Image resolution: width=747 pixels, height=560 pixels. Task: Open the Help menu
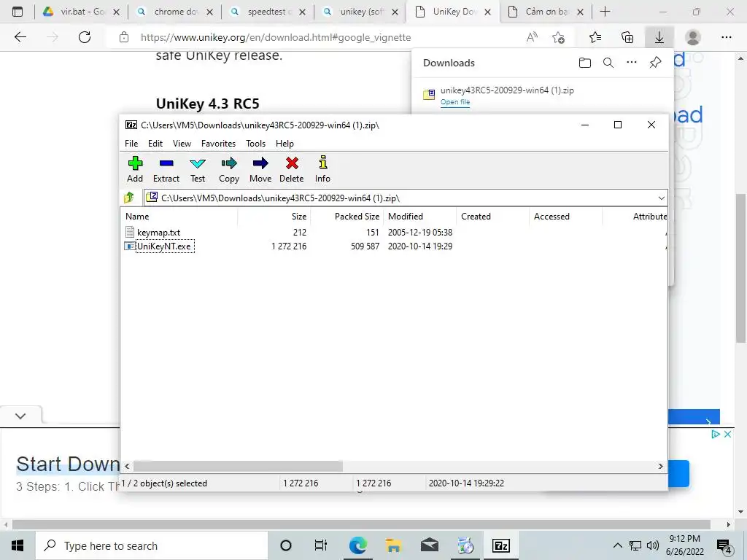[285, 144]
